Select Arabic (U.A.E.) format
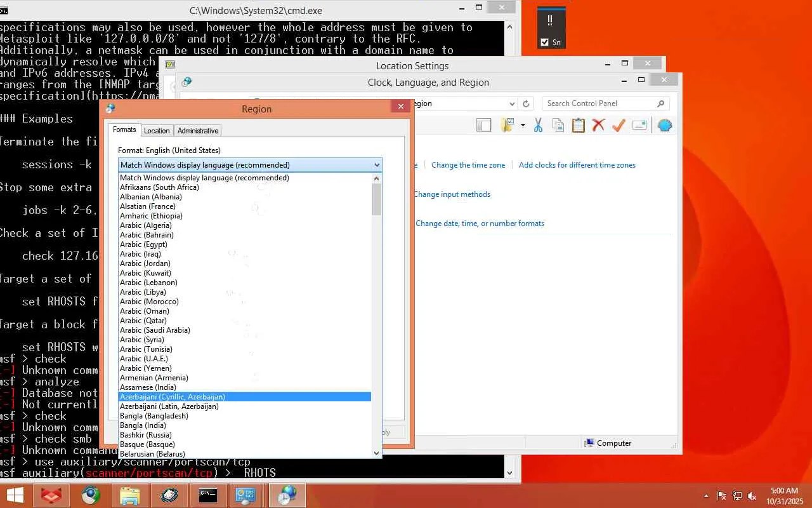 tap(245, 359)
